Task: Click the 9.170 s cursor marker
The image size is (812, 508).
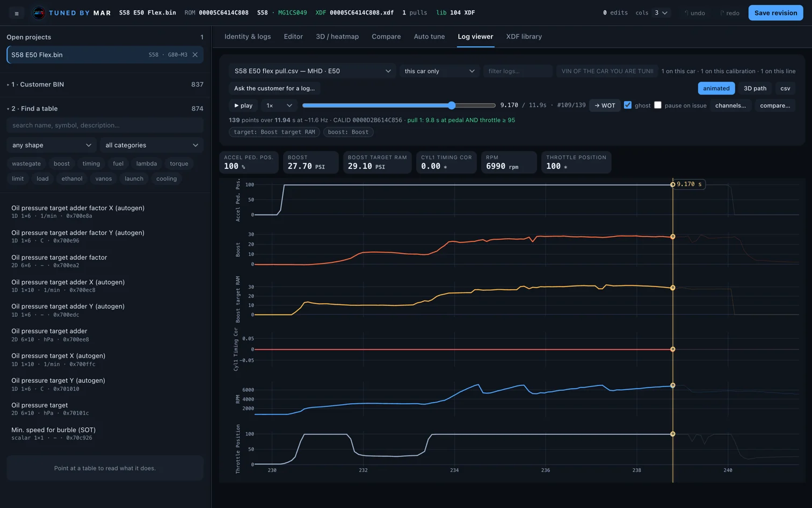Action: (x=689, y=184)
